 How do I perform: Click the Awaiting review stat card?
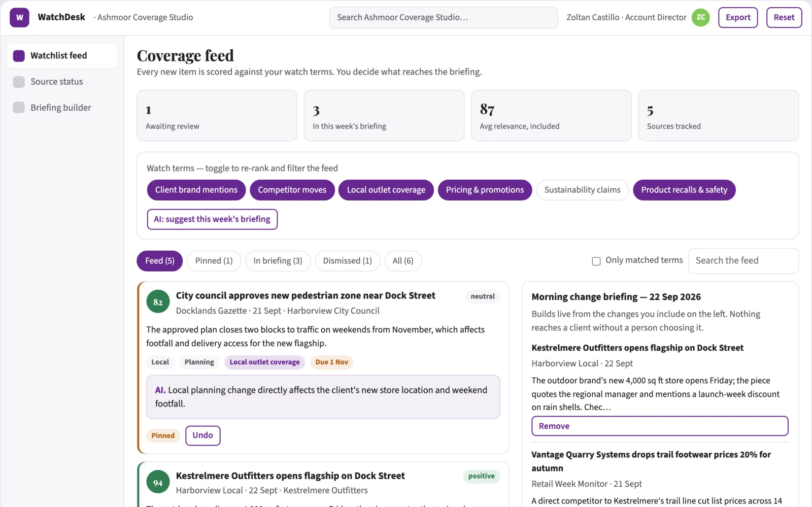217,116
